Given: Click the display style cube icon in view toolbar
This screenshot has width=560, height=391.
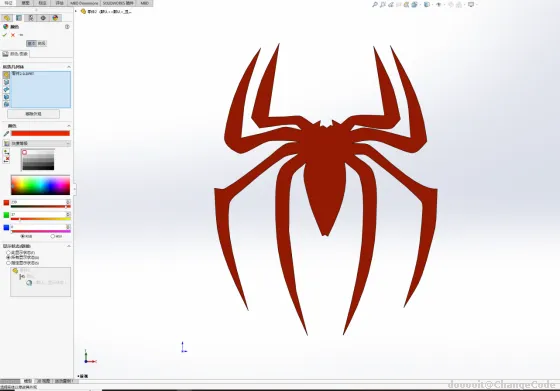Looking at the screenshot, I should [x=426, y=5].
